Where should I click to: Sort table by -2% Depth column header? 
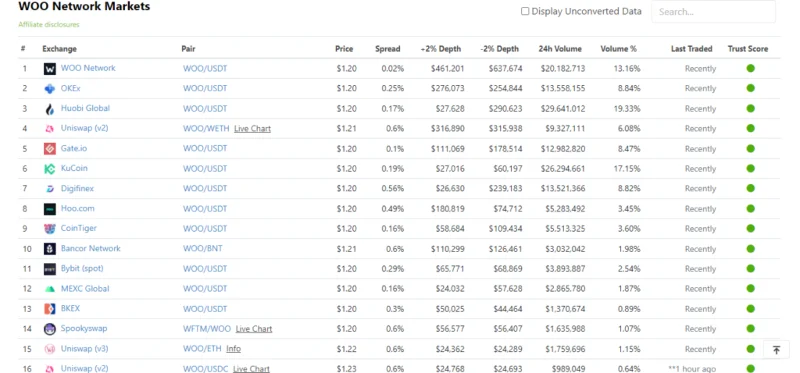[x=499, y=49]
